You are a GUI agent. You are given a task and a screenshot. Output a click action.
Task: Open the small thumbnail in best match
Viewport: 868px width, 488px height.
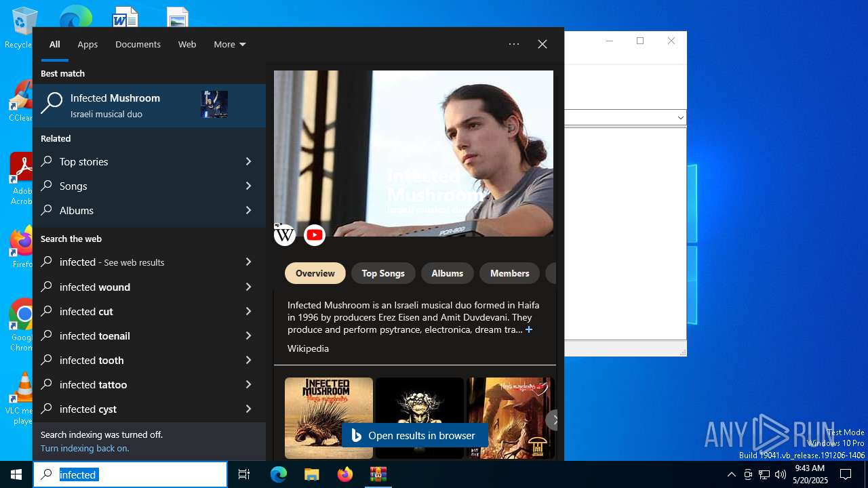tap(214, 104)
